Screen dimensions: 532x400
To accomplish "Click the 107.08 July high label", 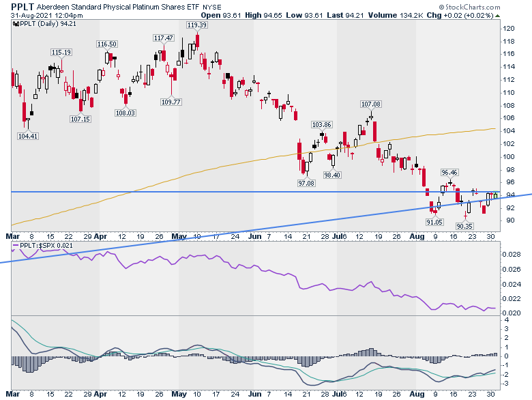I will [371, 104].
